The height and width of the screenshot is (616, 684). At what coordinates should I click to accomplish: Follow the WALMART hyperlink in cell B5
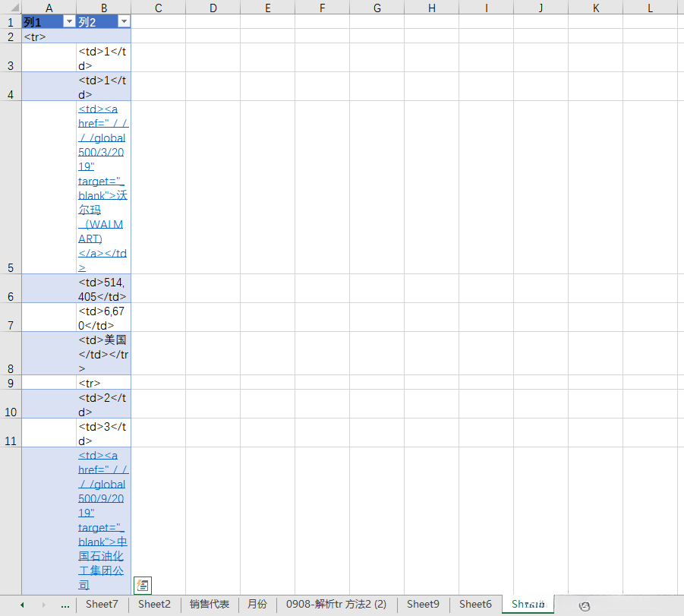pos(103,188)
